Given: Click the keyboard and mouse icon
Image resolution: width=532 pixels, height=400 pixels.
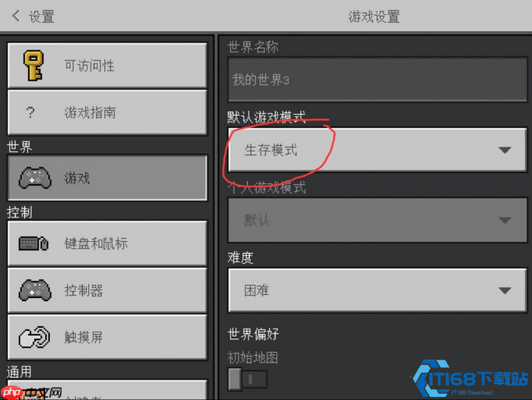Looking at the screenshot, I should tap(33, 243).
